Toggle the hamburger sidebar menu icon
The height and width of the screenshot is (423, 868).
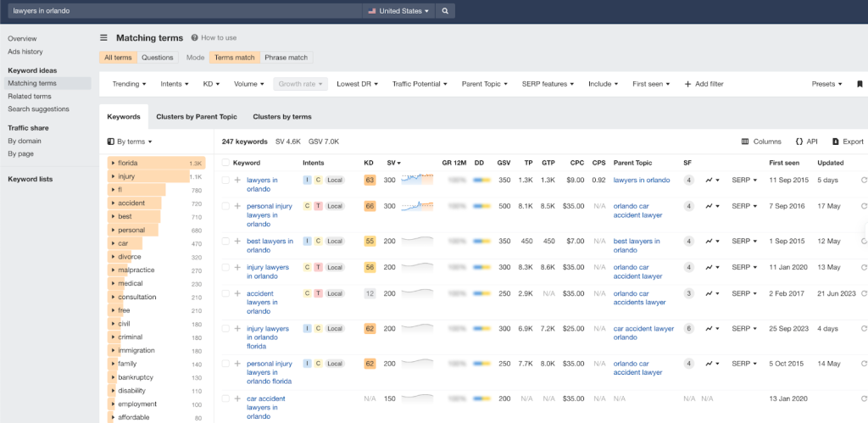(x=103, y=37)
